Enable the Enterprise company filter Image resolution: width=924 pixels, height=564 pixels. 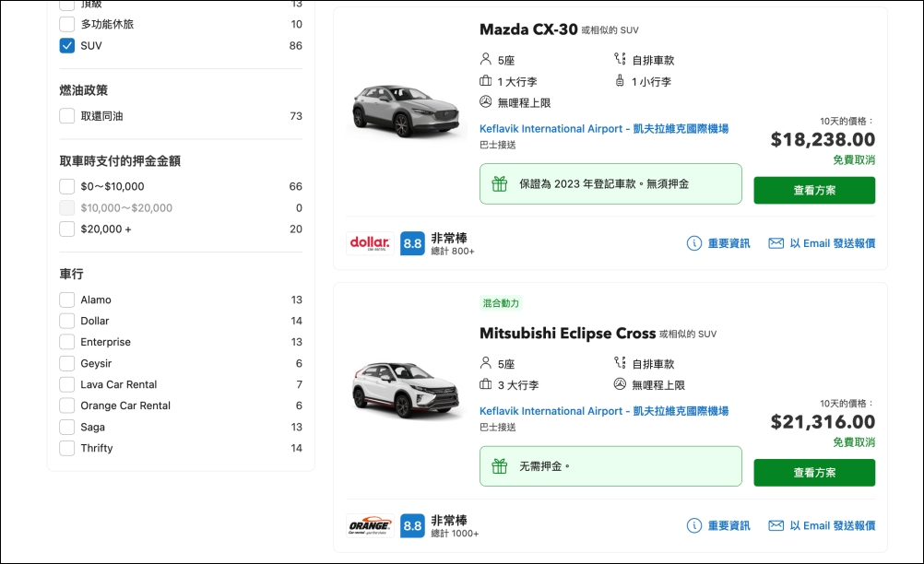(67, 342)
